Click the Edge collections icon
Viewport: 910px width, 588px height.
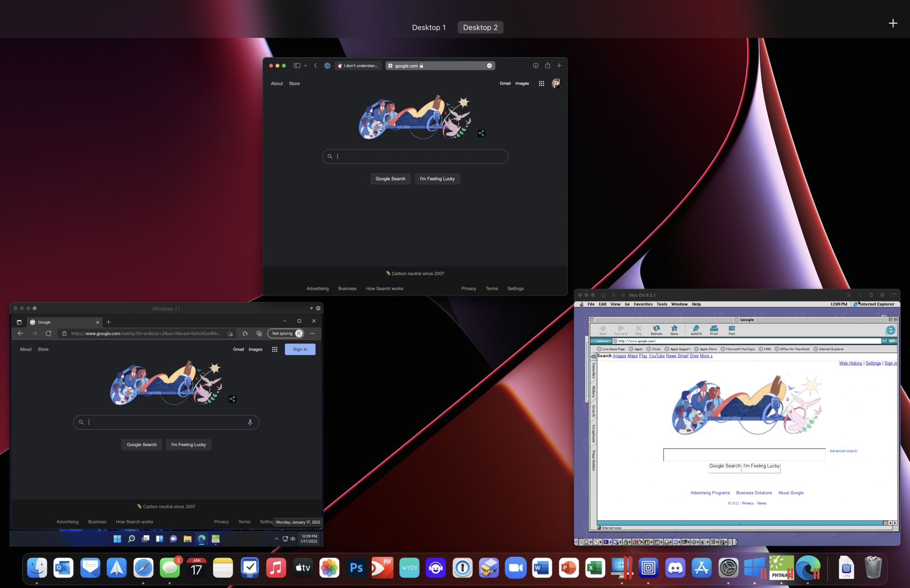(x=259, y=333)
